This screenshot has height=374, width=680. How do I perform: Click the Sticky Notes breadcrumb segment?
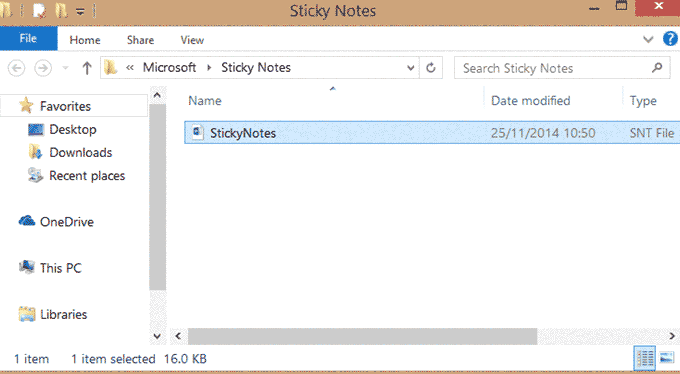256,68
